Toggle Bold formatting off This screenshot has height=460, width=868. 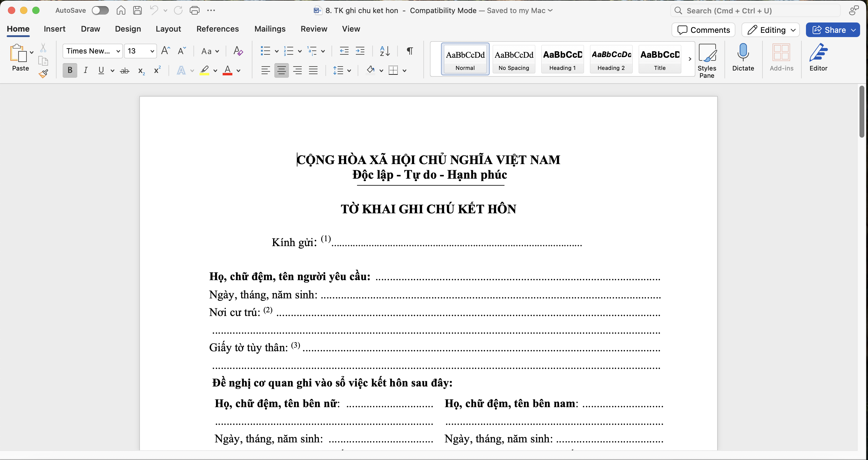pyautogui.click(x=70, y=70)
